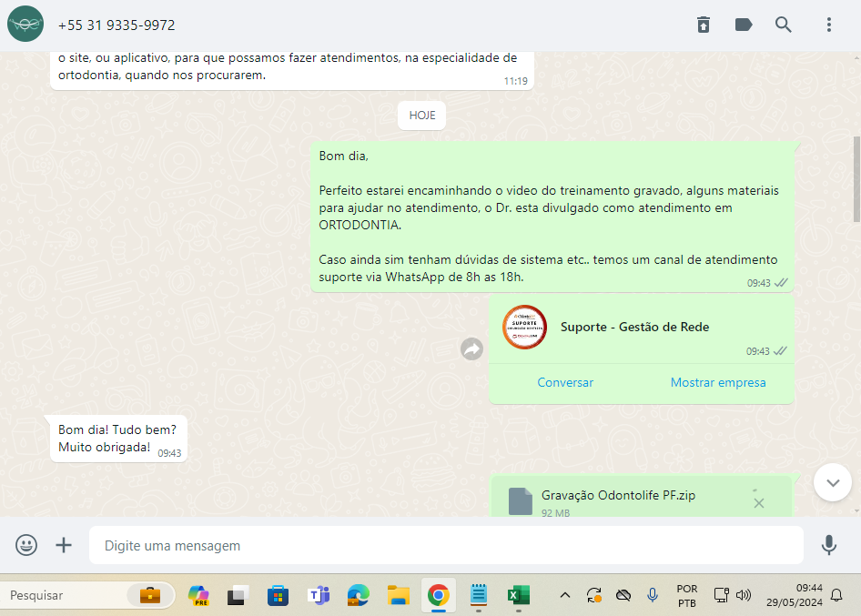
Task: Click the trash delete chat icon
Action: [x=704, y=25]
